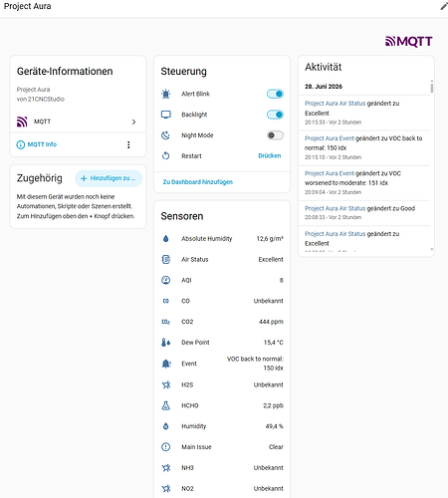This screenshot has width=448, height=498.
Task: Click Drücken to restart the device
Action: 270,155
